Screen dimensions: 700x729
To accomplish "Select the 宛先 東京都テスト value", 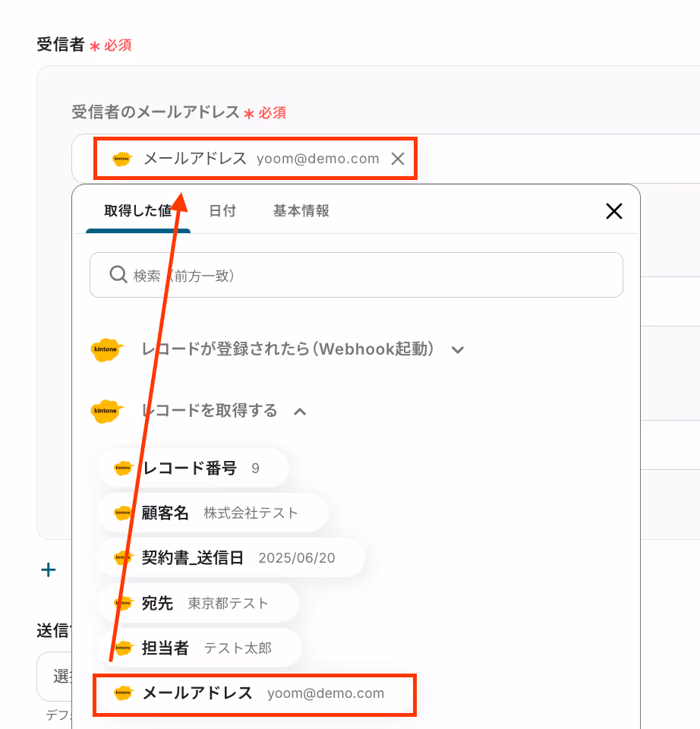I will pos(198,603).
